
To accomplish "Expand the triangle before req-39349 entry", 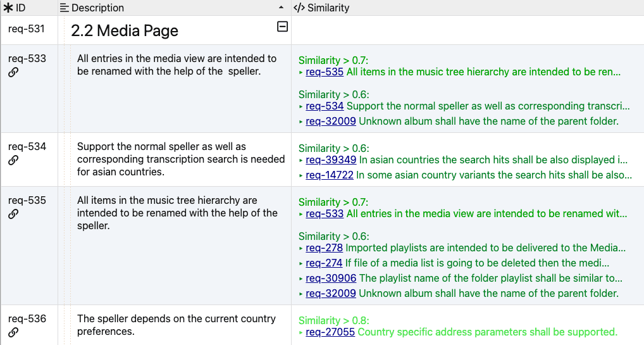I will point(301,160).
